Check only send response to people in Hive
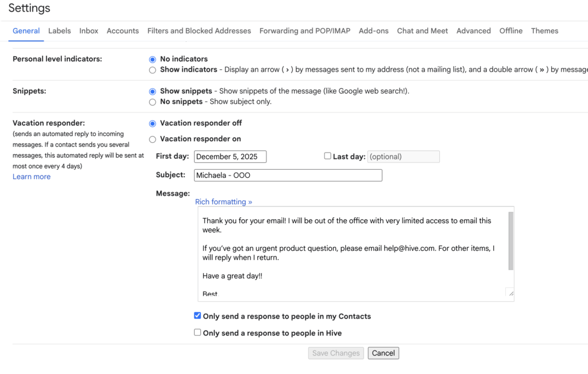The image size is (588, 374). pos(198,332)
